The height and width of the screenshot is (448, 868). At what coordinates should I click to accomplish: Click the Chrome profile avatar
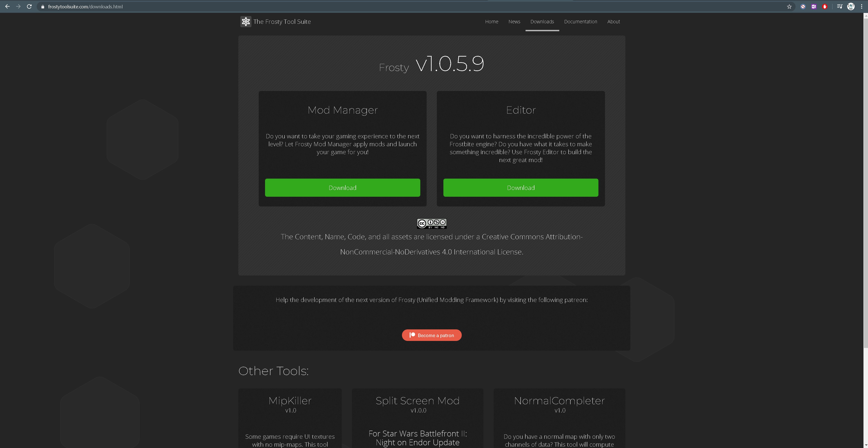coord(851,6)
